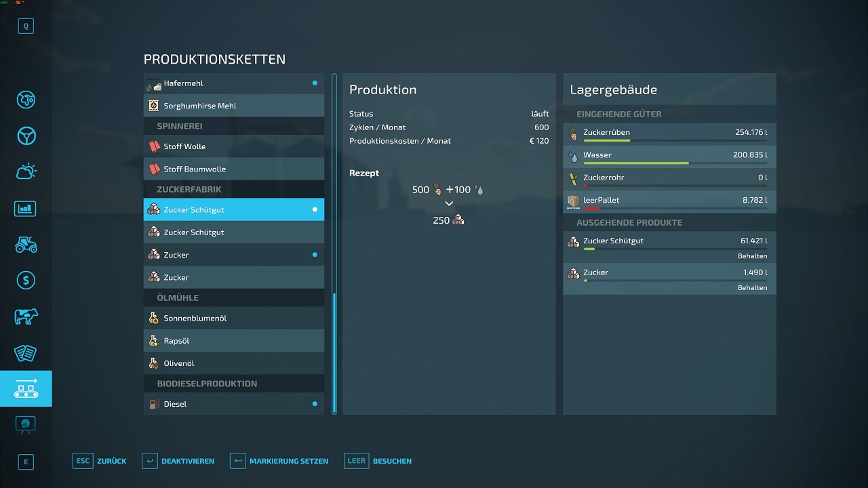This screenshot has height=488, width=868.
Task: Click the production list scrollbar
Action: pyautogui.click(x=334, y=352)
